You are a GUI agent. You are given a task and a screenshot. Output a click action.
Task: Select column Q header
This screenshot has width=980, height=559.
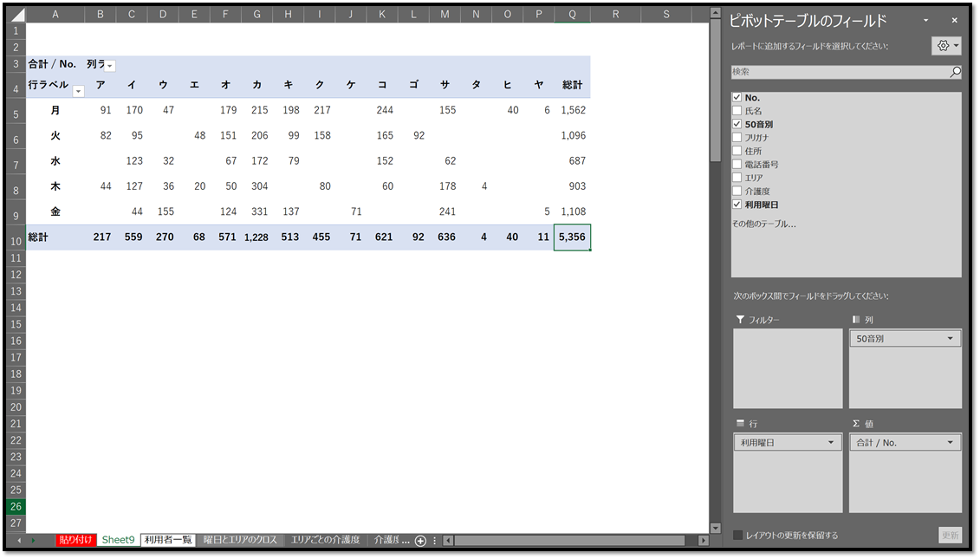[x=572, y=14]
